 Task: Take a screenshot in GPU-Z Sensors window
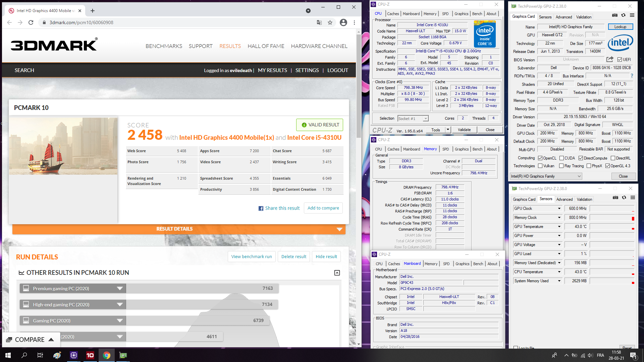615,197
